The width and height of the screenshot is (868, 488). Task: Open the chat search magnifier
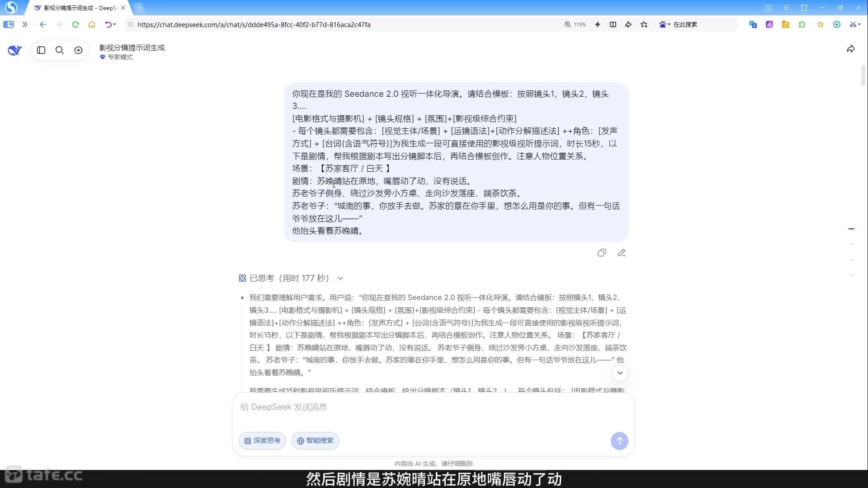click(60, 50)
